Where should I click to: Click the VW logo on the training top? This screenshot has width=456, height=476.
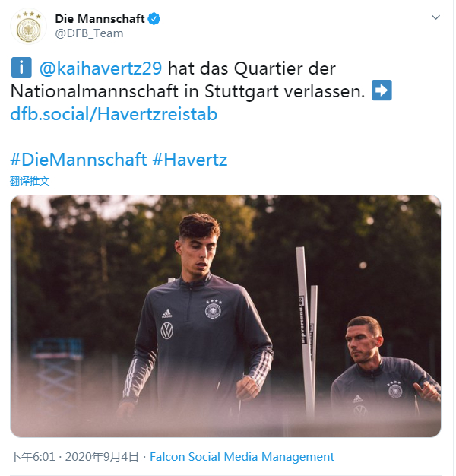[x=167, y=331]
